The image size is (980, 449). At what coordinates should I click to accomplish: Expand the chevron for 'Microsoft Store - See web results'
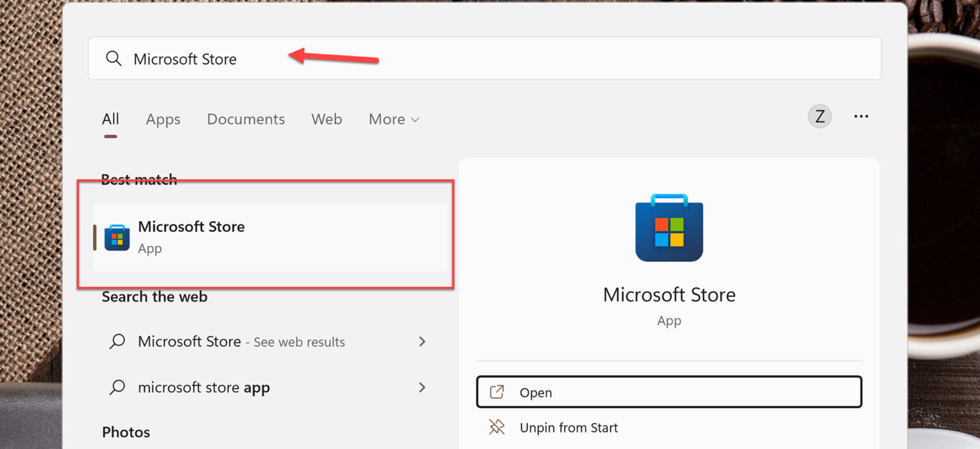click(x=422, y=342)
